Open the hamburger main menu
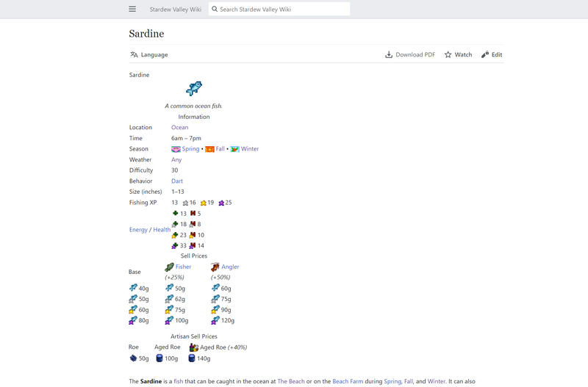 (x=132, y=9)
